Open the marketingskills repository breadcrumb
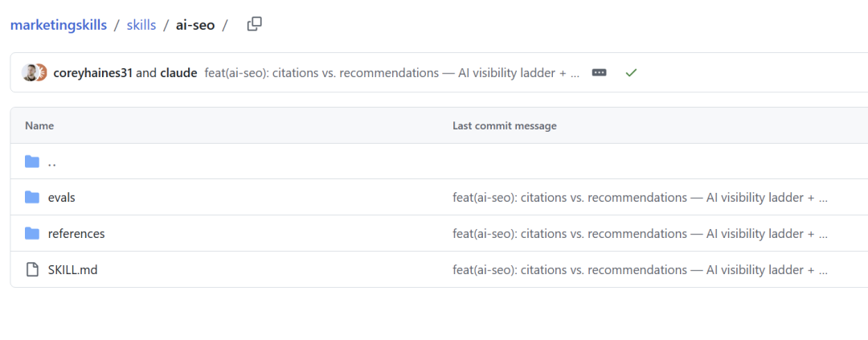Image resolution: width=868 pixels, height=340 pixels. (59, 25)
